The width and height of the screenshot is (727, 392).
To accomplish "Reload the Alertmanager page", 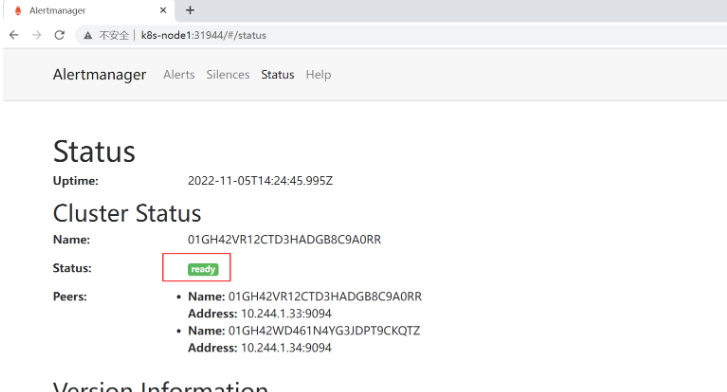I will 59,35.
